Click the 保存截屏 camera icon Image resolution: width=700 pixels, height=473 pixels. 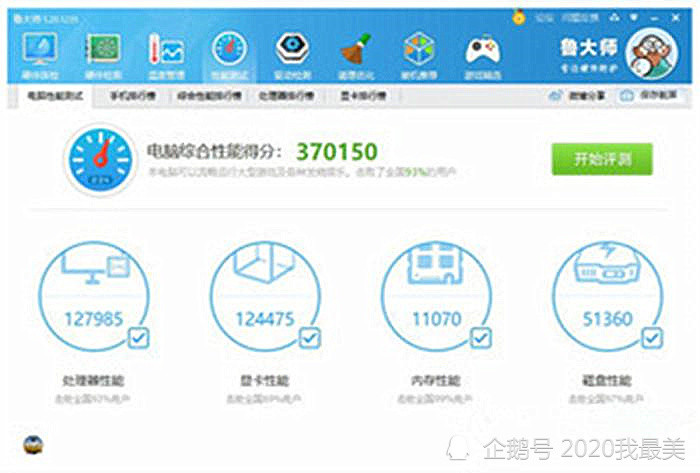coord(627,95)
